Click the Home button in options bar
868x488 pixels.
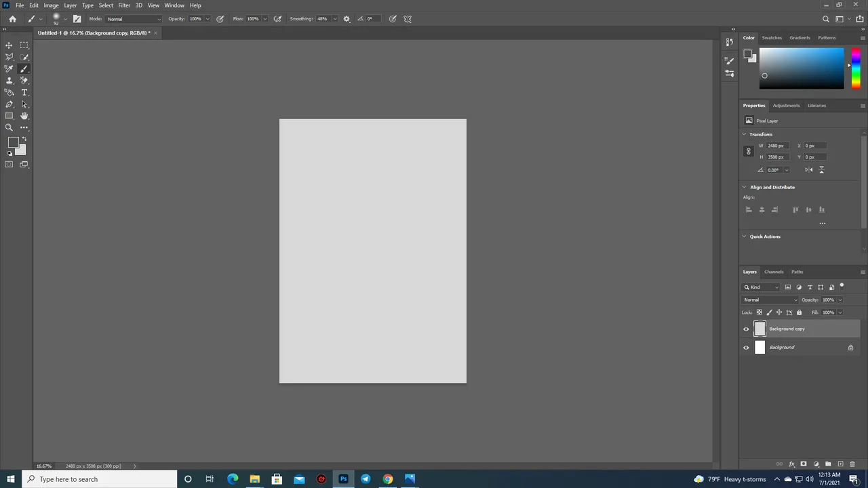tap(12, 19)
